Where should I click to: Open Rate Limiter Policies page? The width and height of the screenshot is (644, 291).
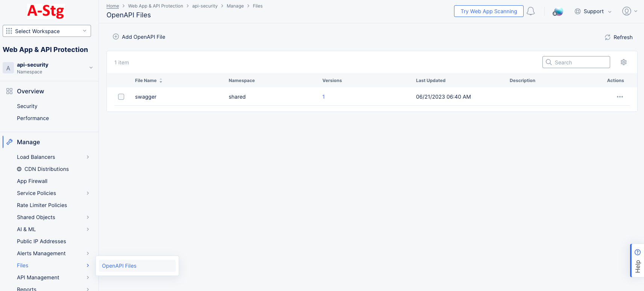42,205
